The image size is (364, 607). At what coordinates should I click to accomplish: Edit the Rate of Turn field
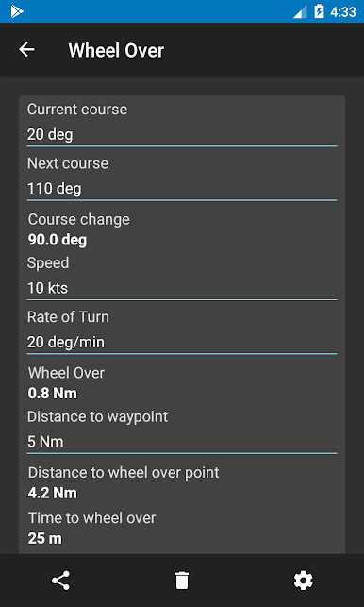coord(182,343)
